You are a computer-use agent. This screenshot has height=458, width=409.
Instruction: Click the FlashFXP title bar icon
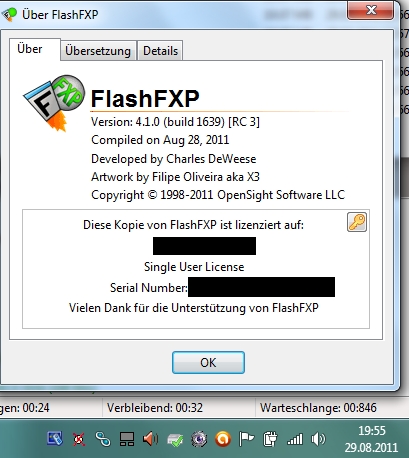click(9, 14)
